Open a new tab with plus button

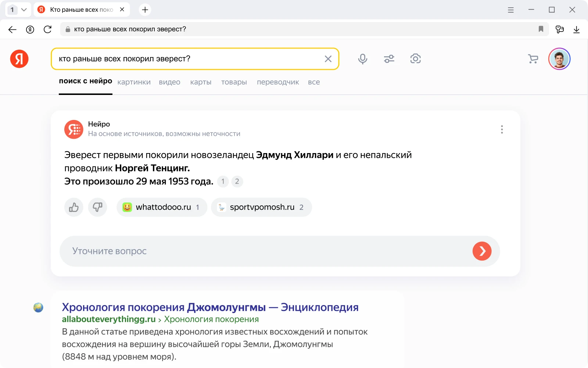145,10
